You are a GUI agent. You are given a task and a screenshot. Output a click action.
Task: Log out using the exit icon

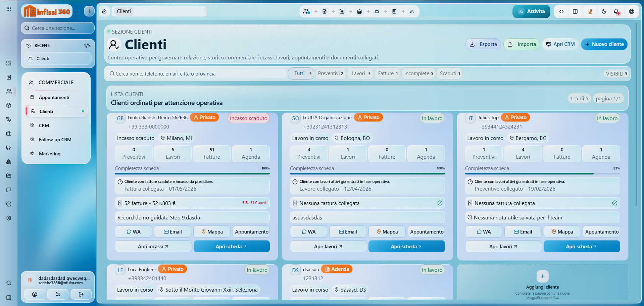pyautogui.click(x=81, y=294)
